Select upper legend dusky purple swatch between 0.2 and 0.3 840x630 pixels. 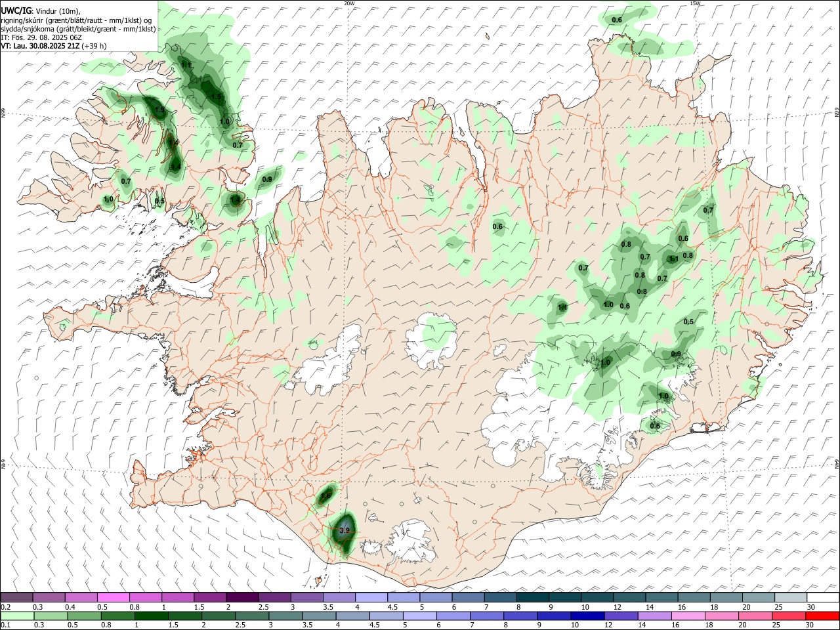(16, 597)
